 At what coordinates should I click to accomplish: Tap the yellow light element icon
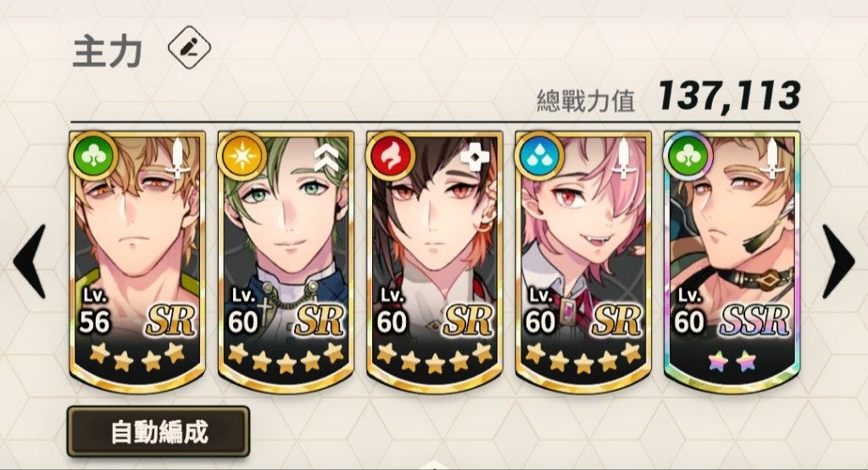click(242, 156)
